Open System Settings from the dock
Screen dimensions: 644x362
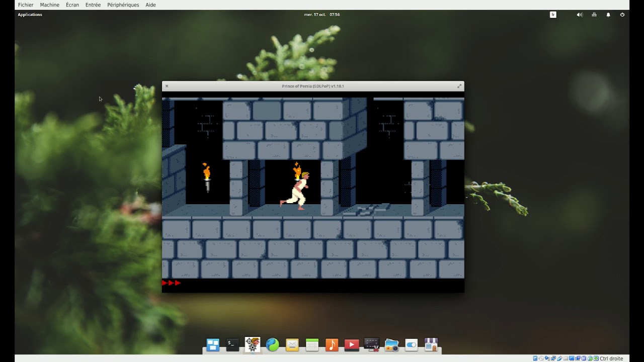click(411, 345)
